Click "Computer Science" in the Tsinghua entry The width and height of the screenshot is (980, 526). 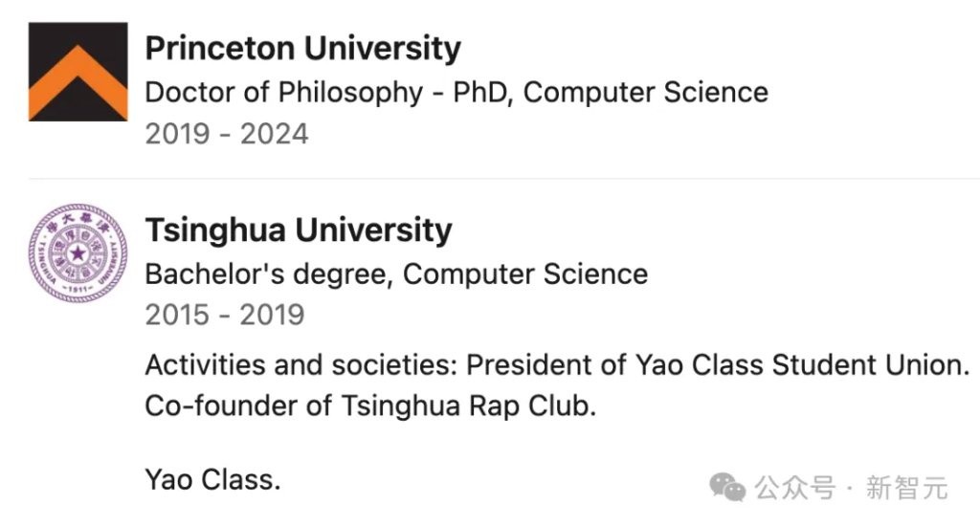coord(525,274)
